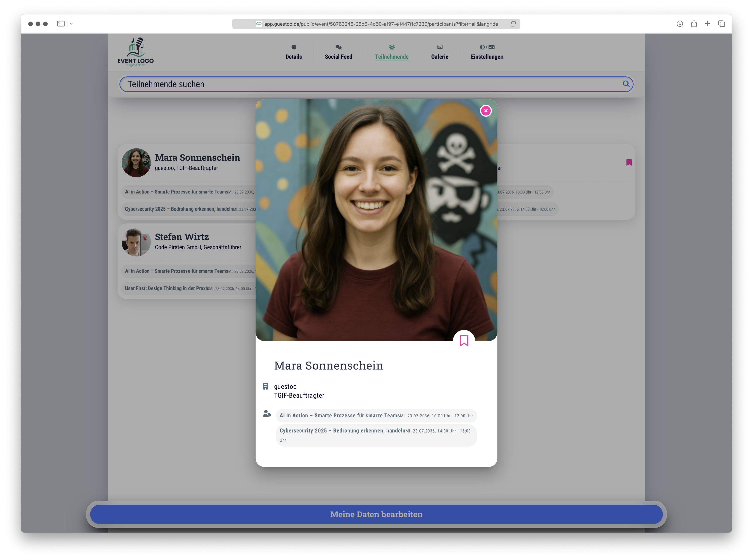Toggle the filled pink bookmark in the list

coord(629,162)
